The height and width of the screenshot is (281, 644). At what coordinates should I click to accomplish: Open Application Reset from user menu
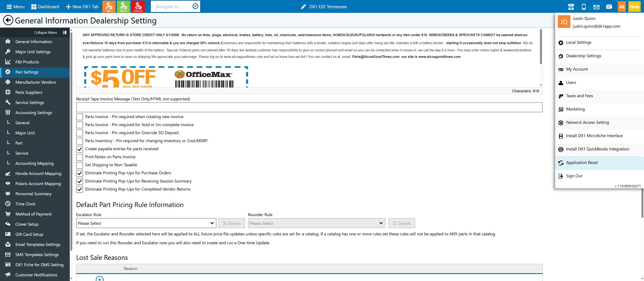coord(599,163)
